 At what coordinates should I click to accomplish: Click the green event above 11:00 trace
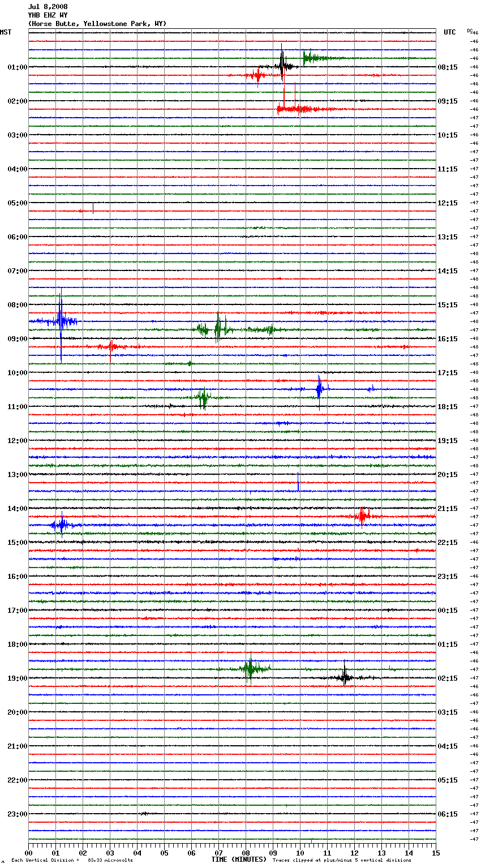[203, 398]
